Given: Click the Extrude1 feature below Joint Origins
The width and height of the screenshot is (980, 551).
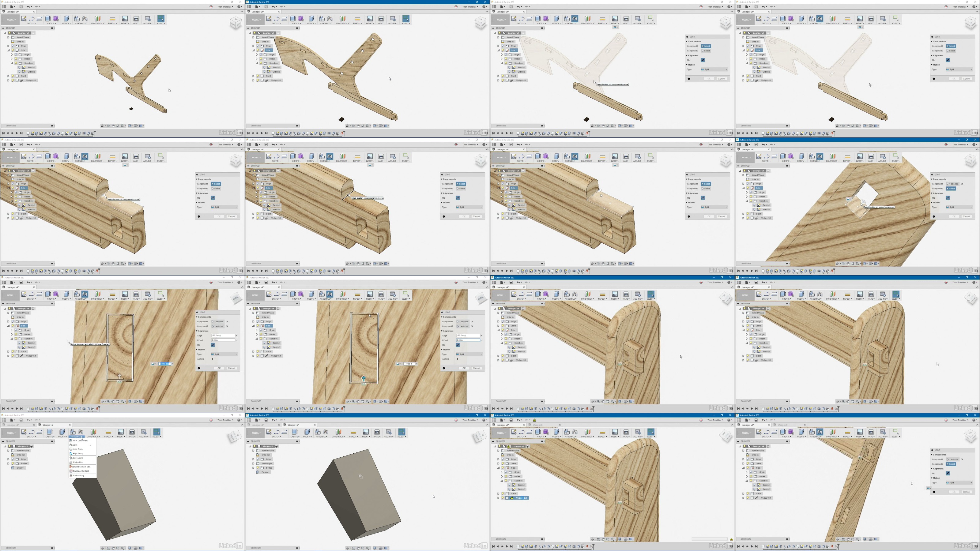Looking at the screenshot, I should click(x=265, y=472).
